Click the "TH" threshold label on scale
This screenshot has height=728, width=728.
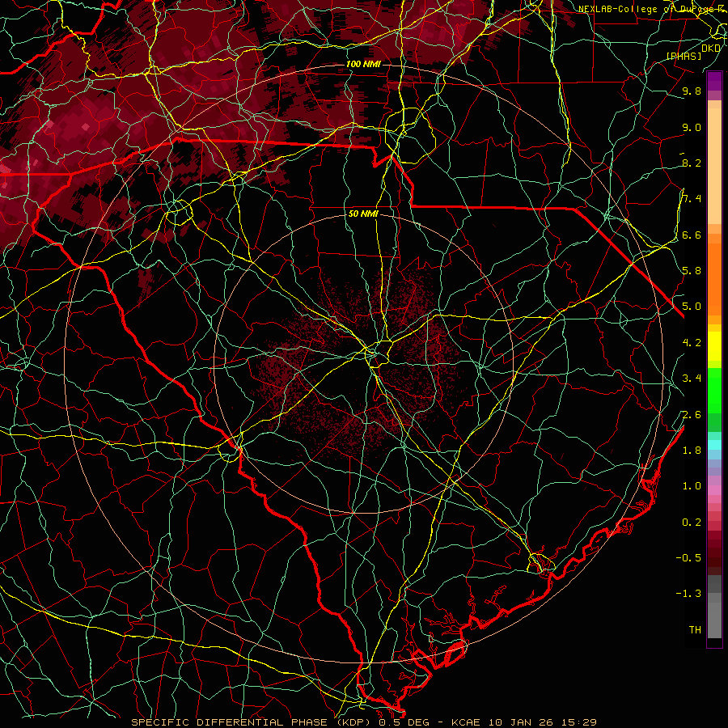[695, 630]
